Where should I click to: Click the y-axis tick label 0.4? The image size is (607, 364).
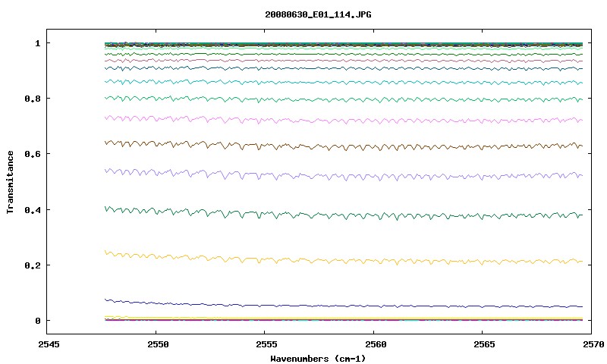(33, 209)
